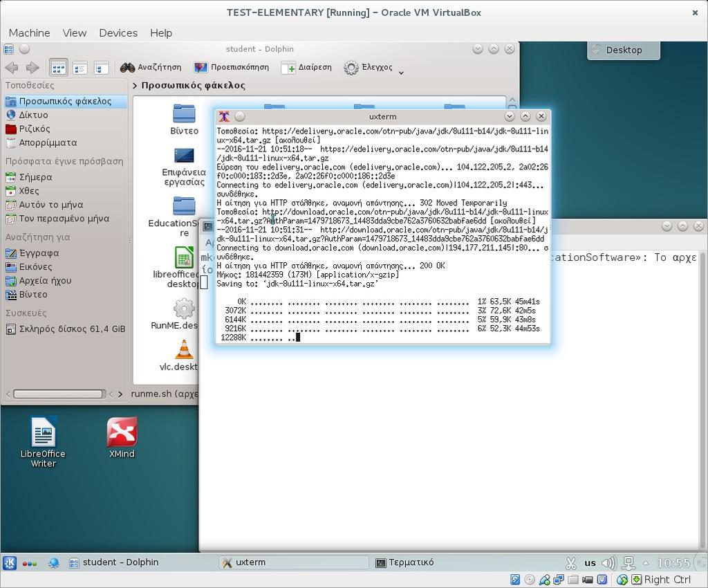Select Αυτόν το μήνα filter
This screenshot has width=708, height=588.
65,205
